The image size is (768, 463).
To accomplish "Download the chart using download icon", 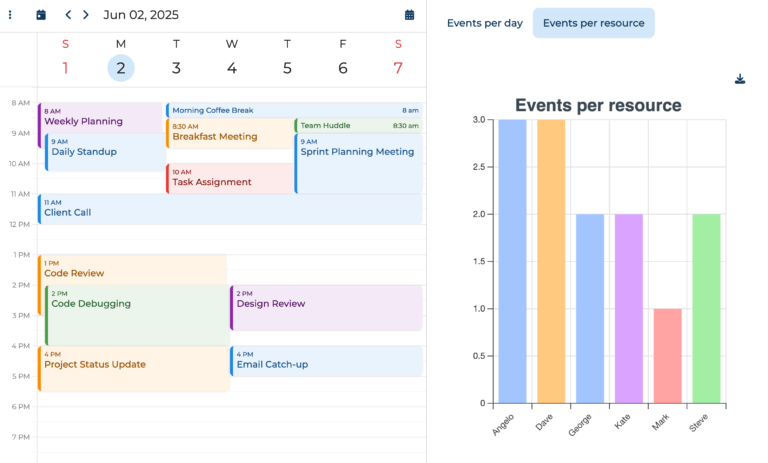I will pos(740,79).
